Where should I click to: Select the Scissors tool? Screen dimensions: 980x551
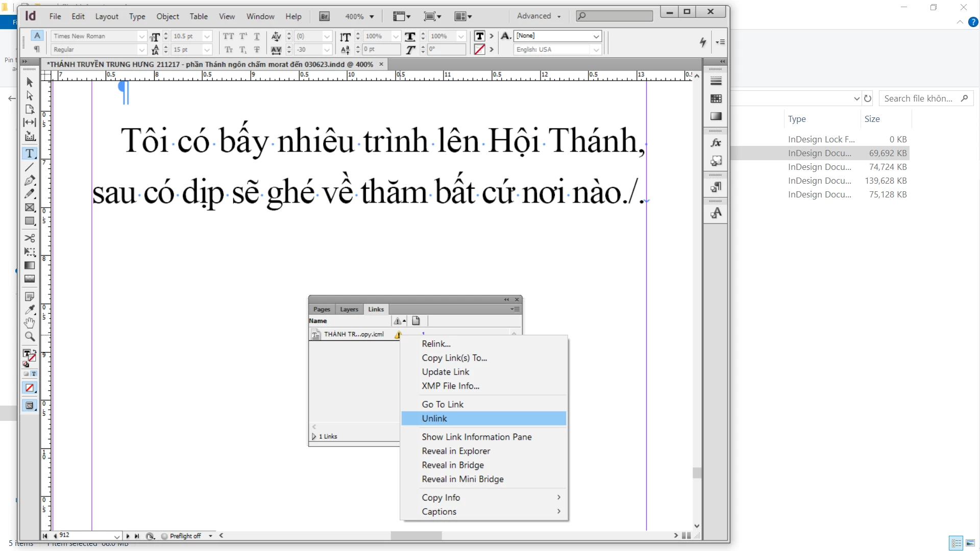(30, 238)
